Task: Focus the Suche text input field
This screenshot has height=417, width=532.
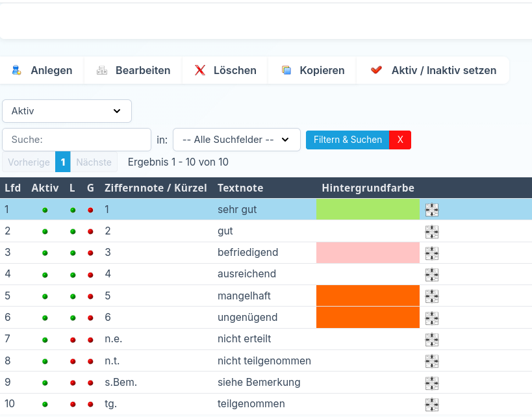Action: pos(77,140)
